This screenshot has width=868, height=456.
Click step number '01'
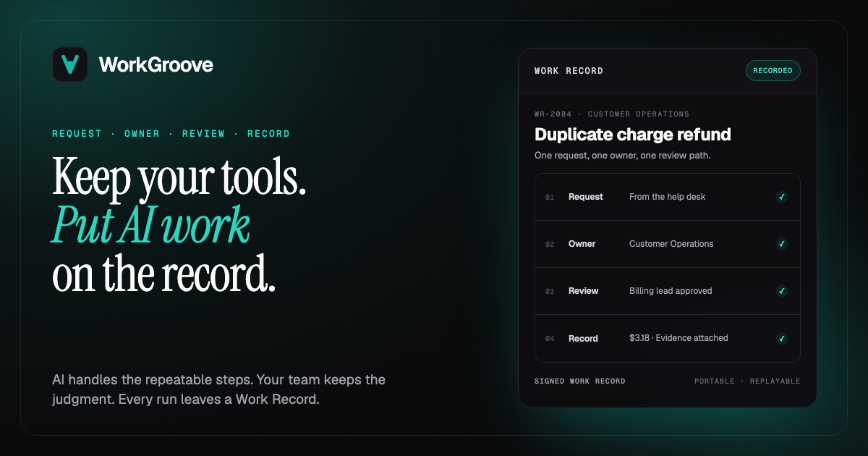pos(550,197)
